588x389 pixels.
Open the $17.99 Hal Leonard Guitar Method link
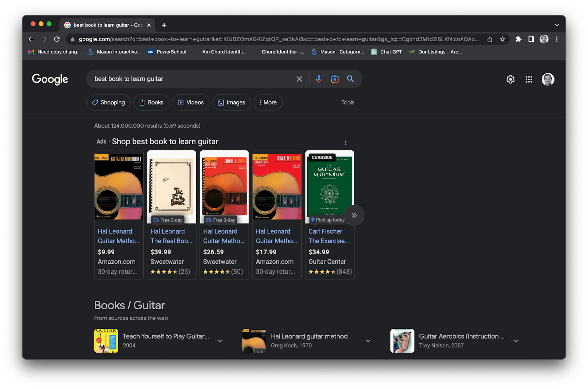276,236
